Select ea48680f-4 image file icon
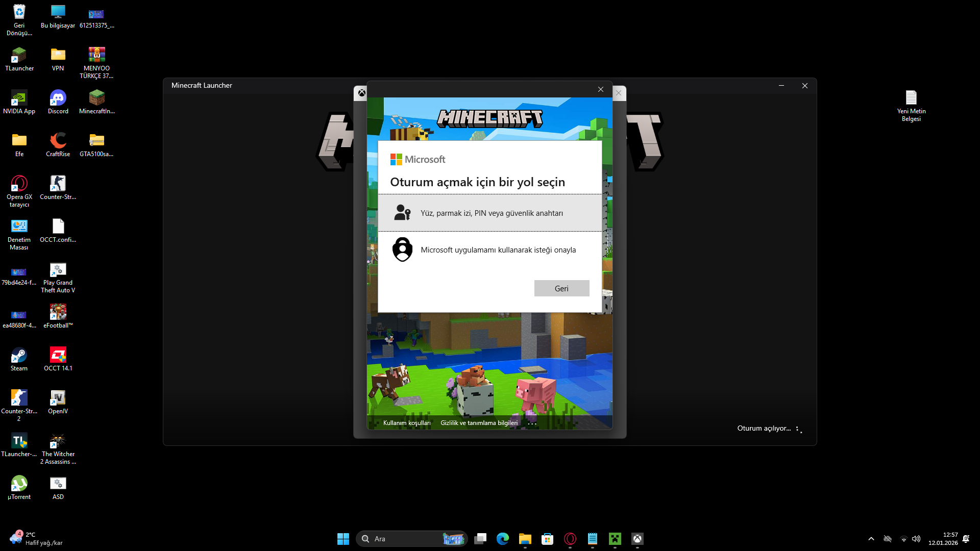 (x=19, y=318)
